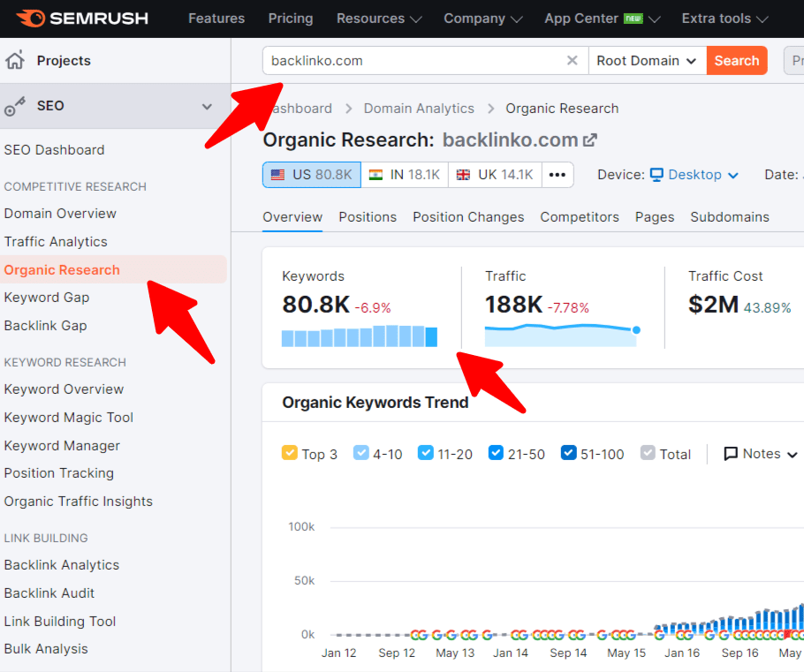Open the Competitors tab
This screenshot has width=804, height=672.
click(579, 216)
